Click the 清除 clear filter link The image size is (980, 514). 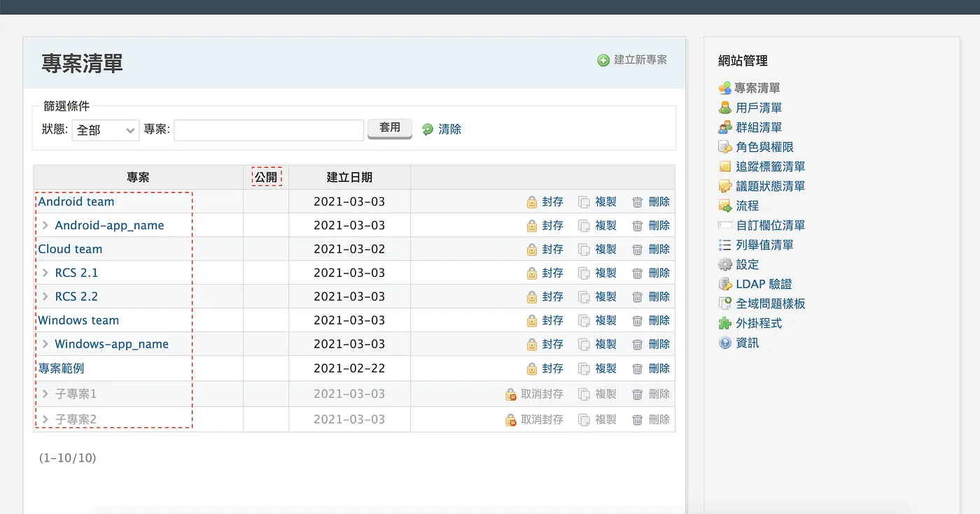coord(450,129)
